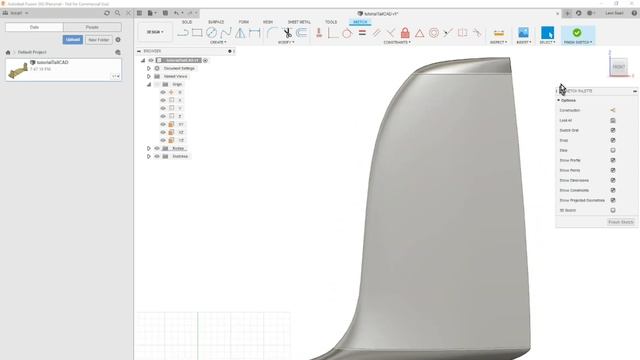The image size is (640, 360).
Task: Click the Insert image icon
Action: [523, 33]
